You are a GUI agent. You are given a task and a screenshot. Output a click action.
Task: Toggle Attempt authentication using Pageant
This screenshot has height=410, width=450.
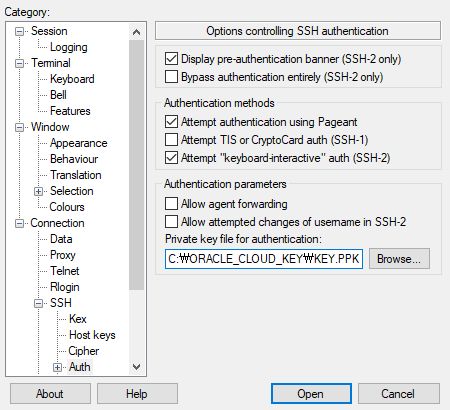pyautogui.click(x=171, y=122)
